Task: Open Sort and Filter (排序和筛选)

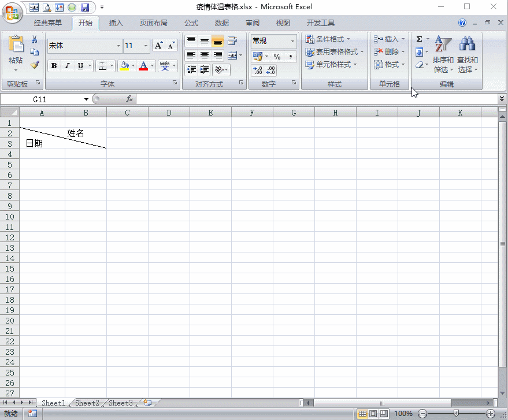Action: [443, 54]
